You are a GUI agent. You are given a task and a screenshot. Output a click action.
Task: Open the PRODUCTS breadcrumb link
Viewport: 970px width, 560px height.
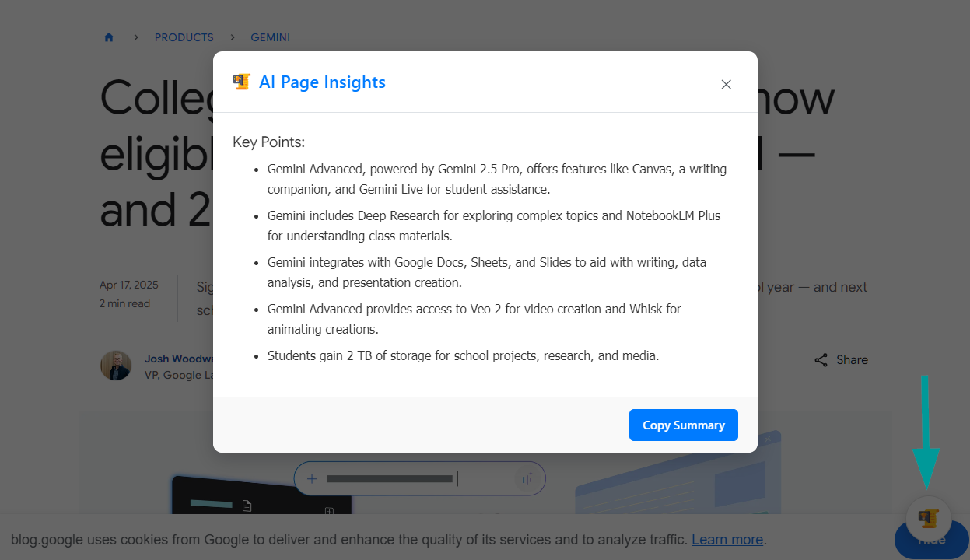tap(184, 37)
